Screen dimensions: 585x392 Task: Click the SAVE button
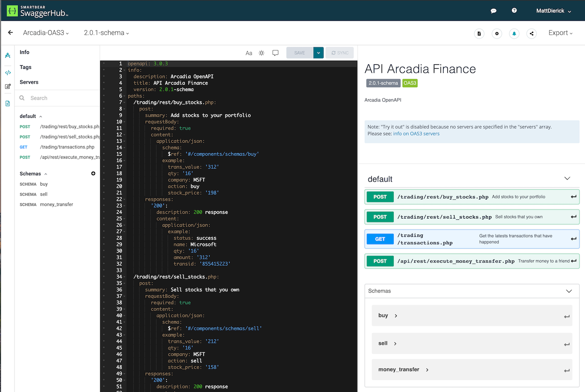point(300,53)
